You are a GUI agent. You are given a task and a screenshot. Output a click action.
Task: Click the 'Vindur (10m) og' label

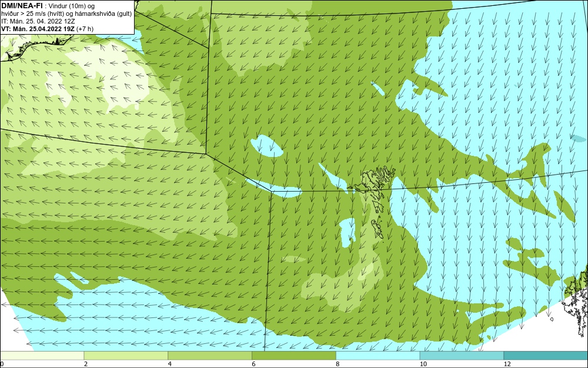point(72,6)
